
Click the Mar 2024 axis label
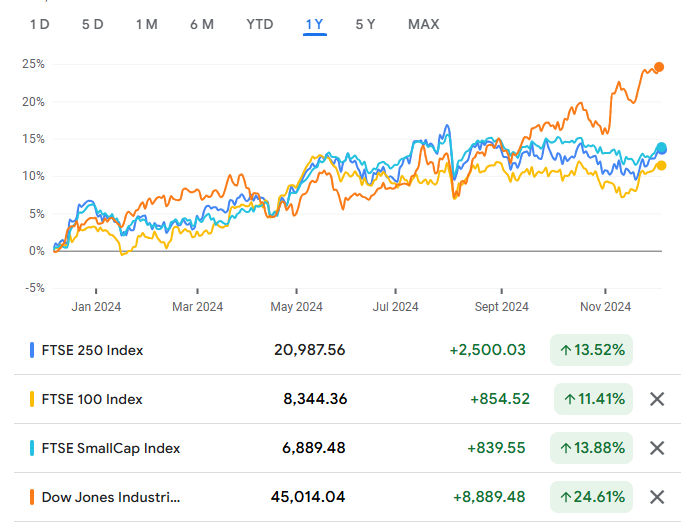[x=197, y=307]
